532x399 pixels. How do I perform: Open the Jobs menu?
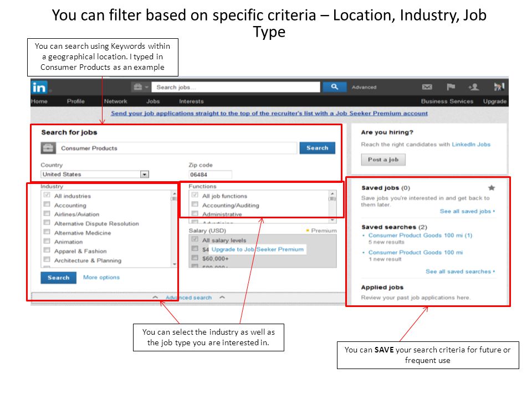coord(153,101)
